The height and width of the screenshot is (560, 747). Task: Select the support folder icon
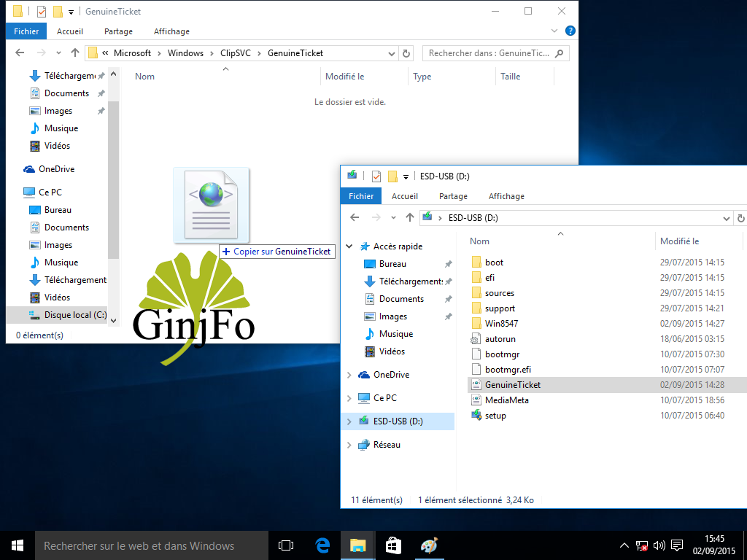pos(476,308)
